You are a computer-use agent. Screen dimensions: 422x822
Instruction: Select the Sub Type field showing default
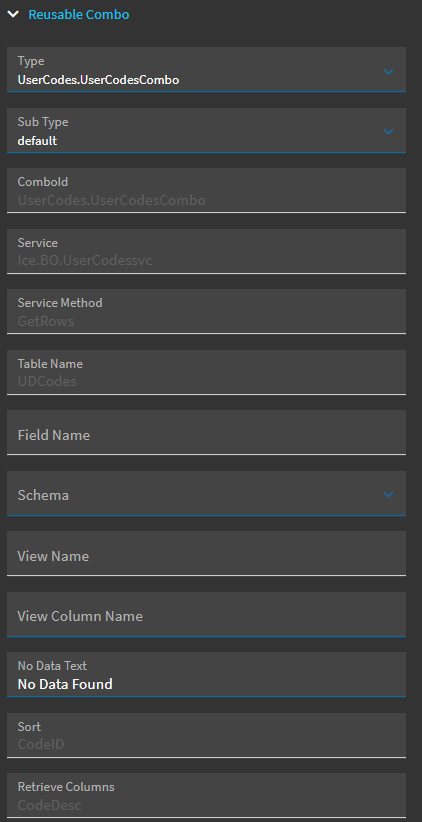[206, 130]
